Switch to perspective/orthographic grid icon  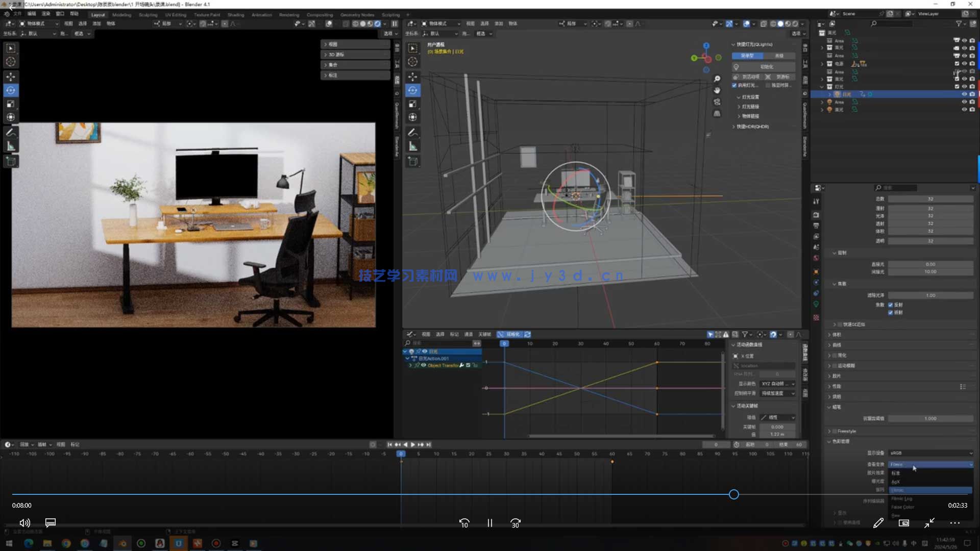pos(717,113)
